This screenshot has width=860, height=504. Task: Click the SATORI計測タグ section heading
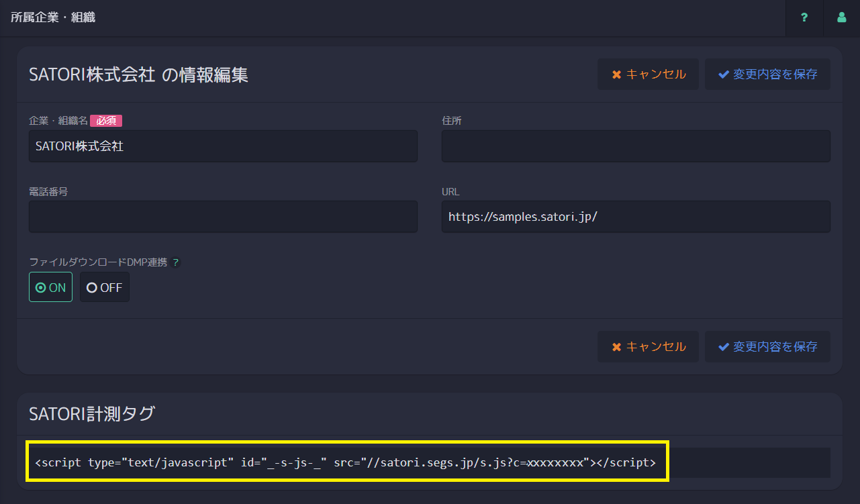tap(92, 414)
